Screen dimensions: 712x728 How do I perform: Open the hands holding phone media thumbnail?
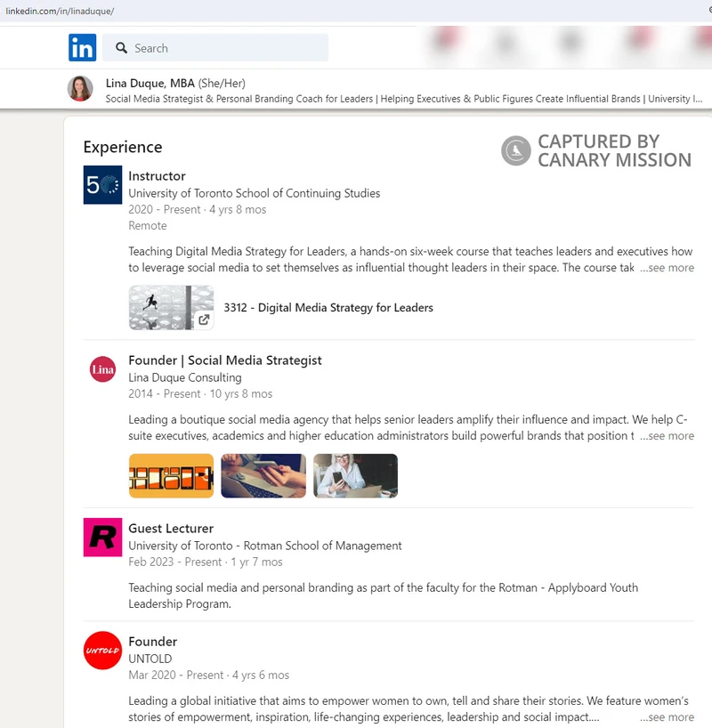click(263, 476)
